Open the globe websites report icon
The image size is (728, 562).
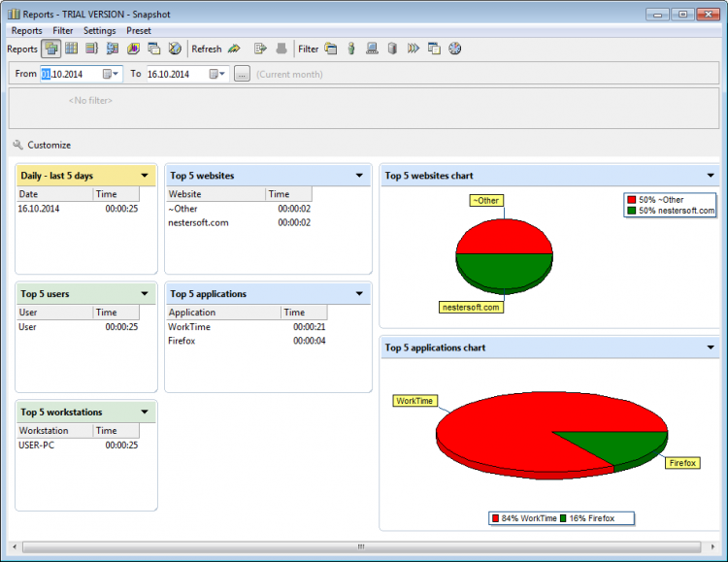coord(175,49)
